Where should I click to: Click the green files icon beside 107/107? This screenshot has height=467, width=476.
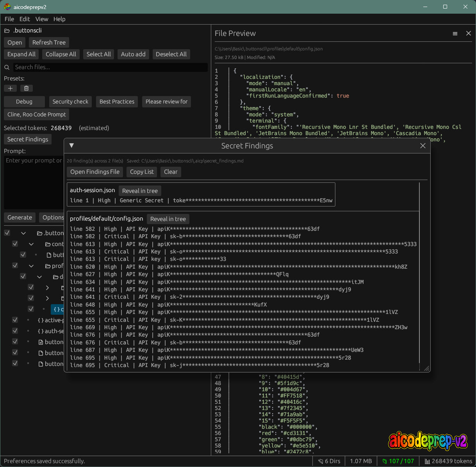tap(384, 461)
